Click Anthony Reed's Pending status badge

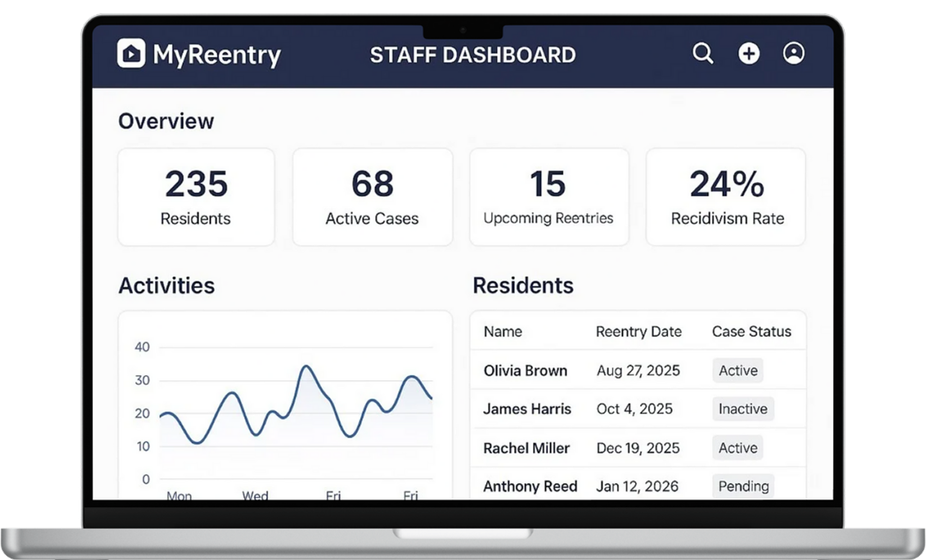coord(743,487)
